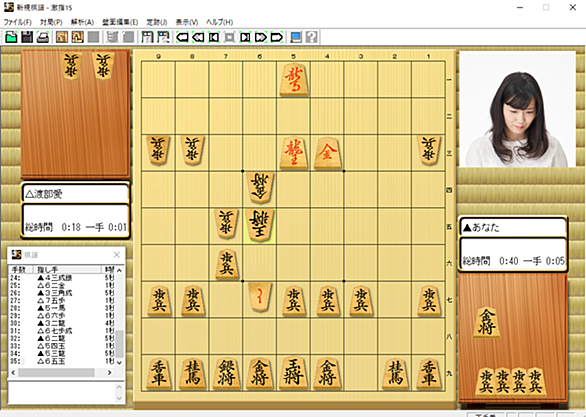Close the 棋譜 move list panel
The image size is (586, 417).
[x=117, y=255]
